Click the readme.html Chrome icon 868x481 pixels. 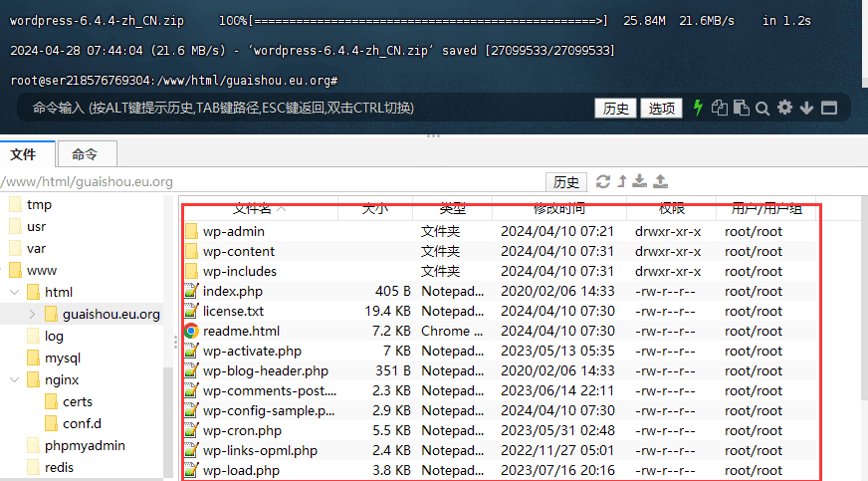coord(191,331)
